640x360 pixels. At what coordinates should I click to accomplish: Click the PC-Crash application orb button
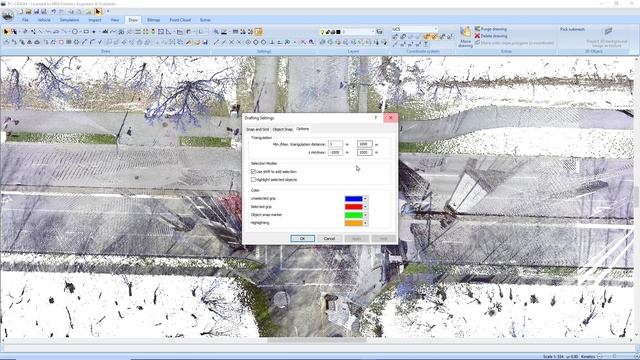pyautogui.click(x=8, y=16)
